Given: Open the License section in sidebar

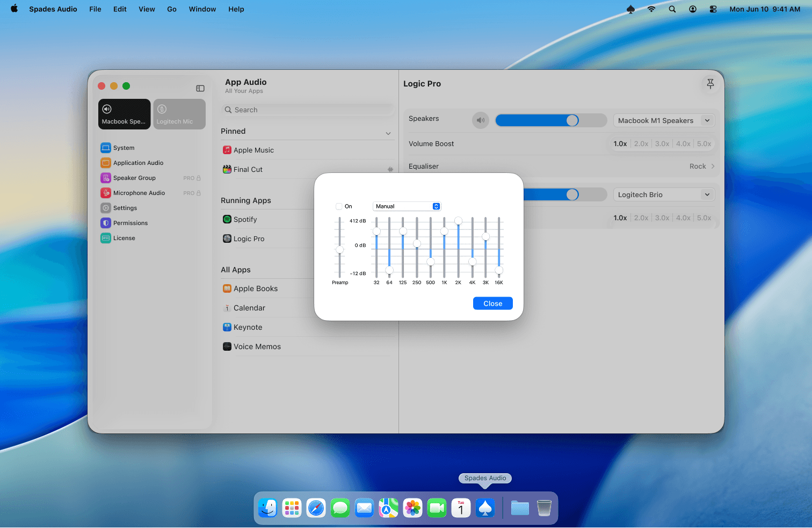Looking at the screenshot, I should (124, 238).
